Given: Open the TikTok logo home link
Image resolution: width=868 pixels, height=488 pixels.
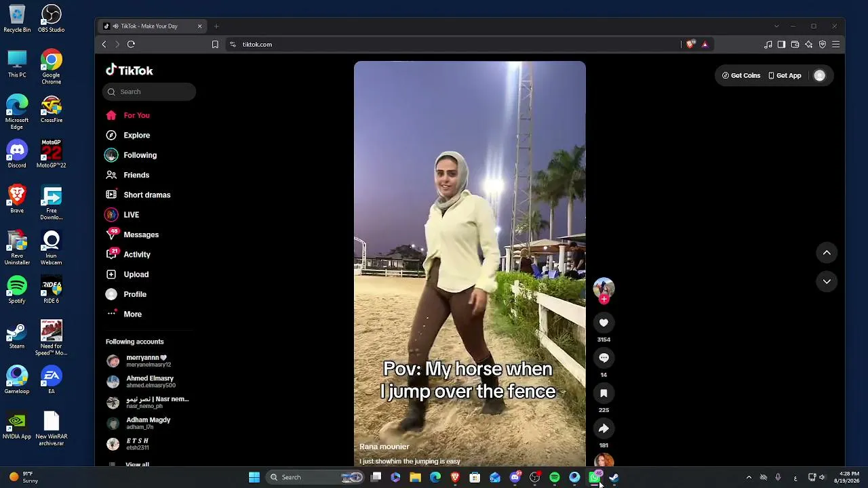Looking at the screenshot, I should tap(129, 70).
